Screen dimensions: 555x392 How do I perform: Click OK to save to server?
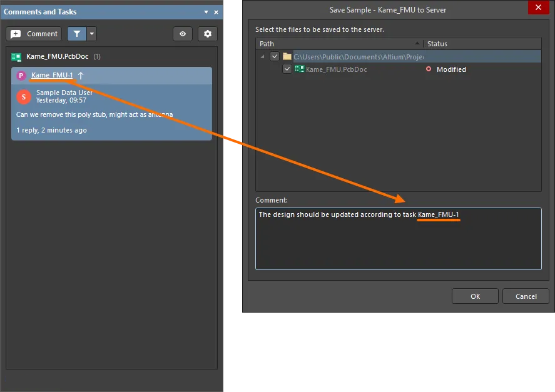click(x=475, y=296)
